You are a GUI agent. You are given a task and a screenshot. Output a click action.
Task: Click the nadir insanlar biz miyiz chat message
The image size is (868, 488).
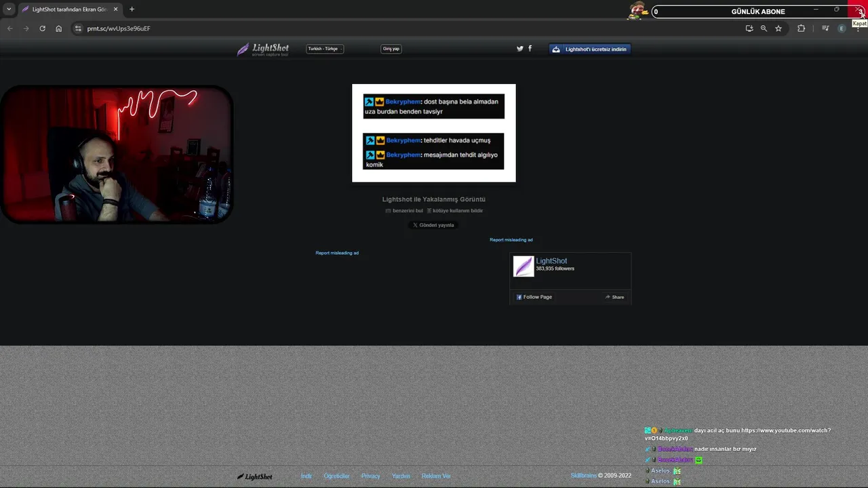725,449
